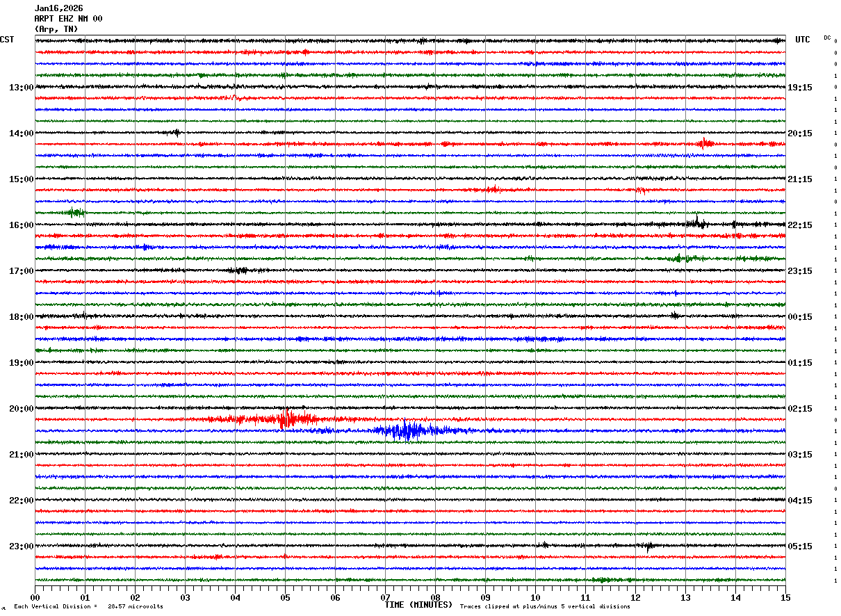Select the 16:00 CST time label
Image resolution: width=841 pixels, height=616 pixels.
[21, 225]
